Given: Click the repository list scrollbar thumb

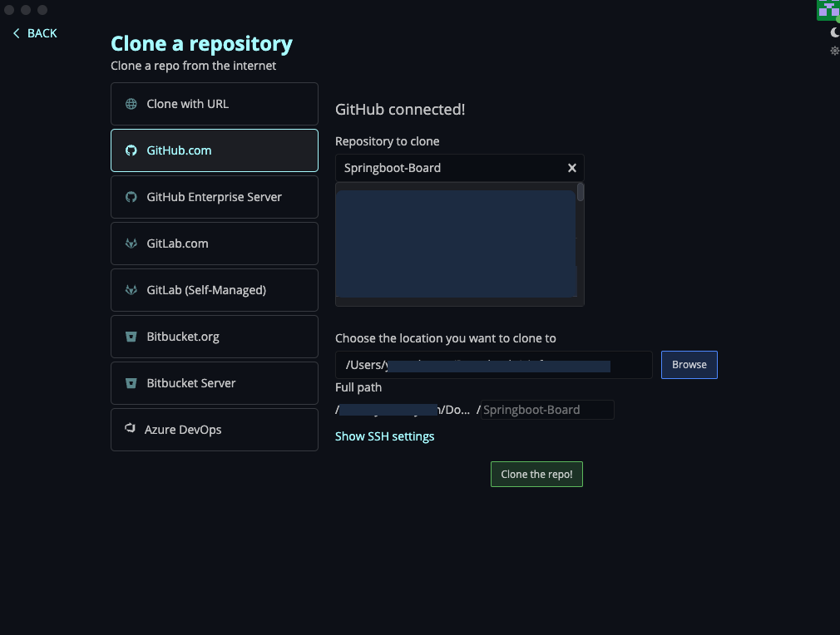Looking at the screenshot, I should (x=581, y=192).
